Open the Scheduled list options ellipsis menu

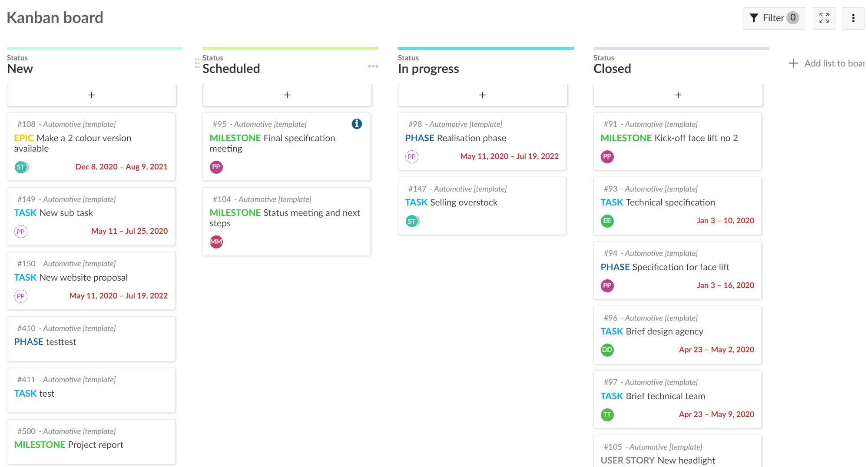373,66
